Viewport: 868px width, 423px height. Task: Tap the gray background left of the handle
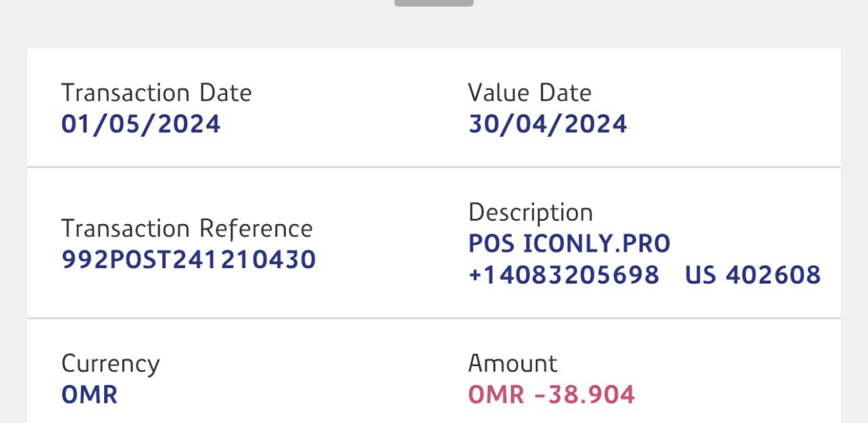click(203, 20)
